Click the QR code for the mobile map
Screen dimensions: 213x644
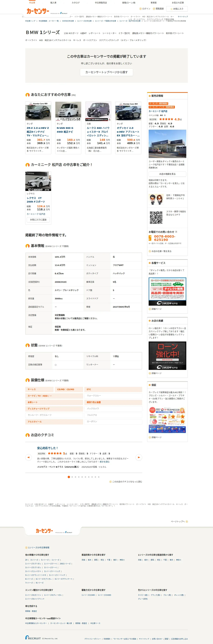coord(156,217)
